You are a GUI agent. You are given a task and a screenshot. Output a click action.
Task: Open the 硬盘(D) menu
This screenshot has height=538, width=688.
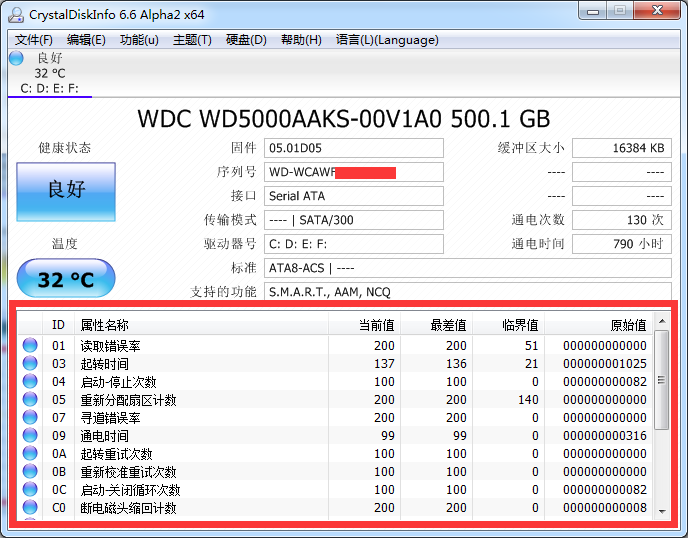click(246, 40)
